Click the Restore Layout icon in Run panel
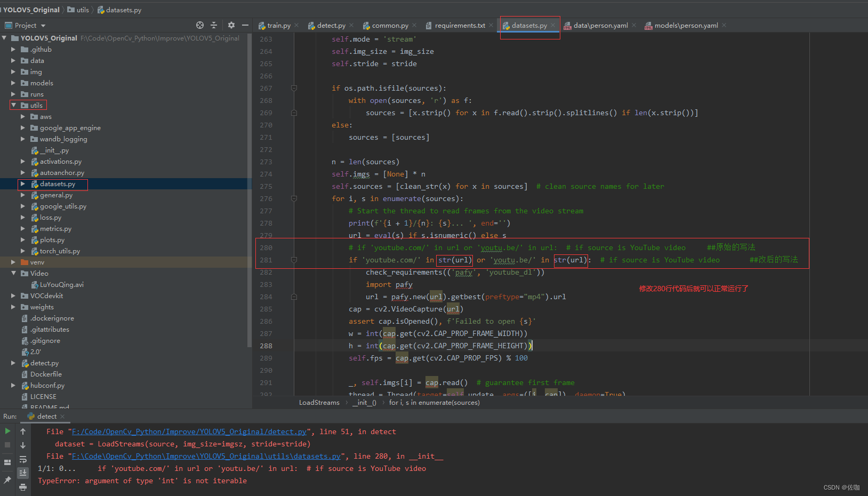Screen dimensions: 868x496 coord(7,462)
